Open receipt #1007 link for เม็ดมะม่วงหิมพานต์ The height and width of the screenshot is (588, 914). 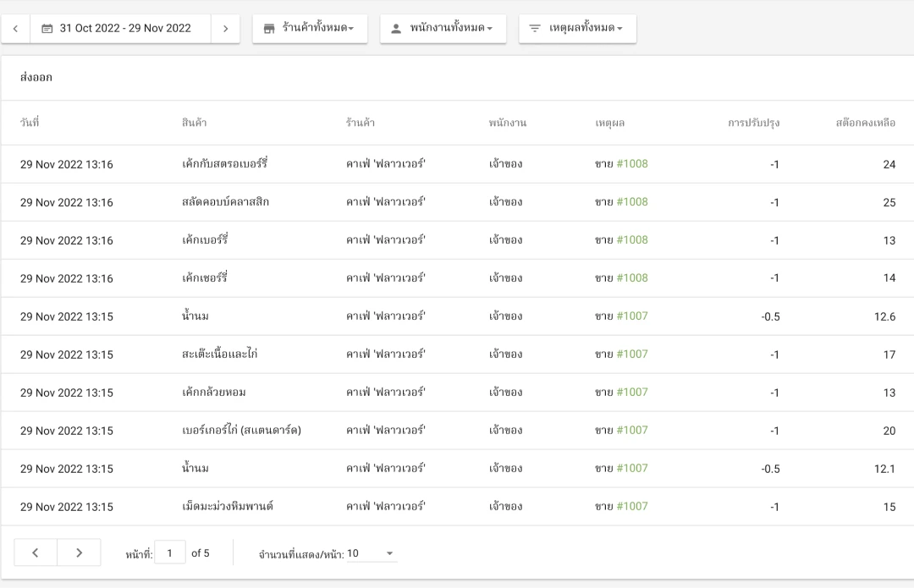pos(631,507)
